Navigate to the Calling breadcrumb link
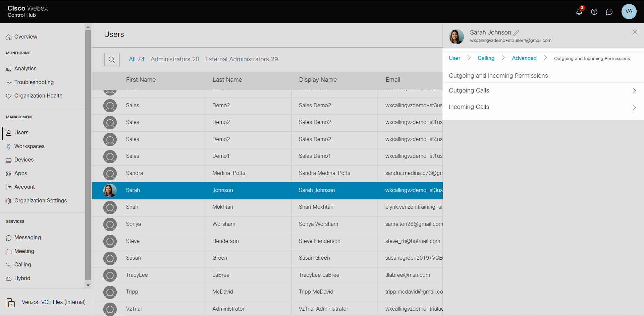The image size is (644, 316). (x=486, y=58)
